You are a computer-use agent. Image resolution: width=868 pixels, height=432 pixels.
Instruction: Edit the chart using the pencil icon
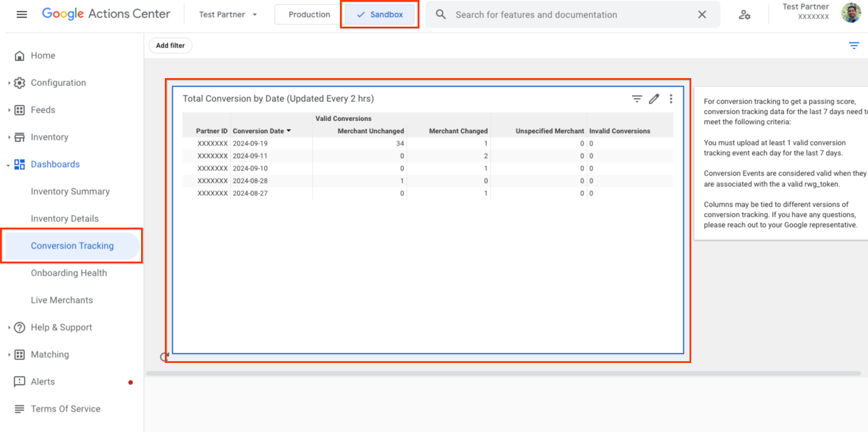click(x=654, y=98)
